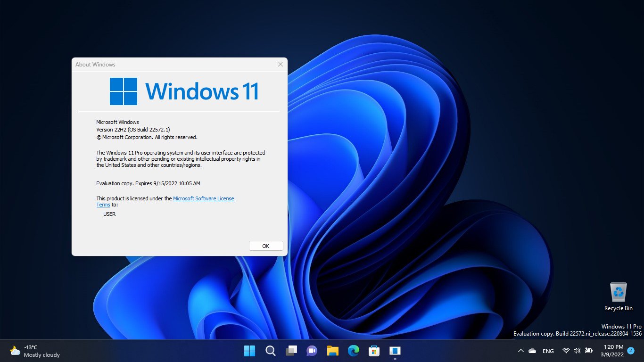
Task: Click the Windows 11 Pro trademark paragraph
Action: pyautogui.click(x=181, y=159)
